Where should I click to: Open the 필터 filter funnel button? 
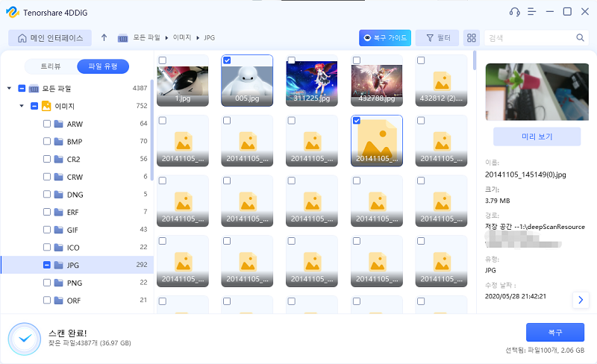(x=437, y=38)
